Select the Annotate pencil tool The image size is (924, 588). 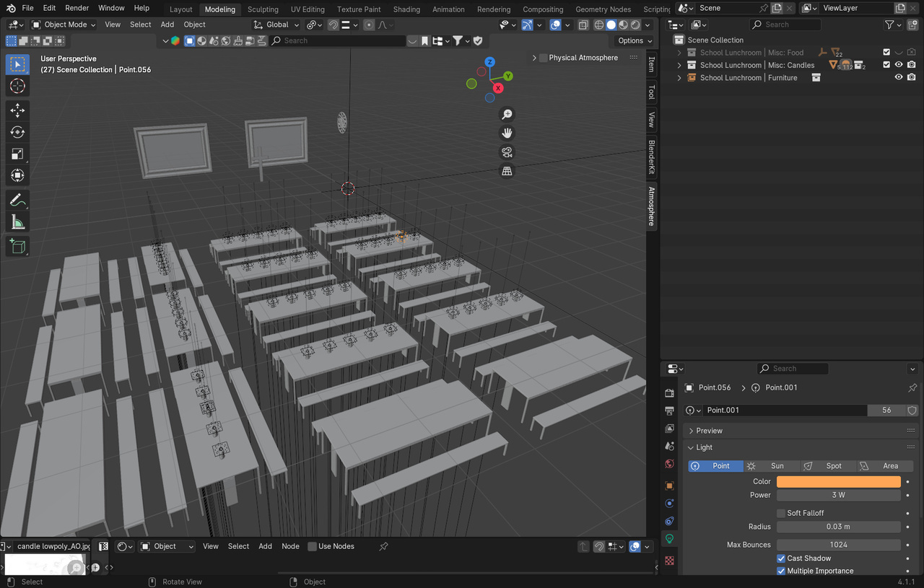coord(18,200)
